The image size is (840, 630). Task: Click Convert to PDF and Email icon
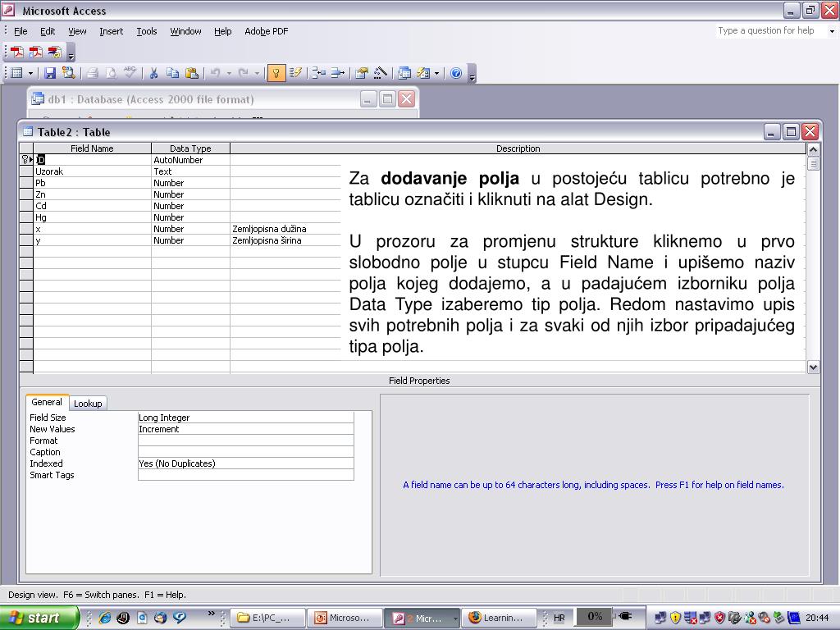[x=36, y=52]
